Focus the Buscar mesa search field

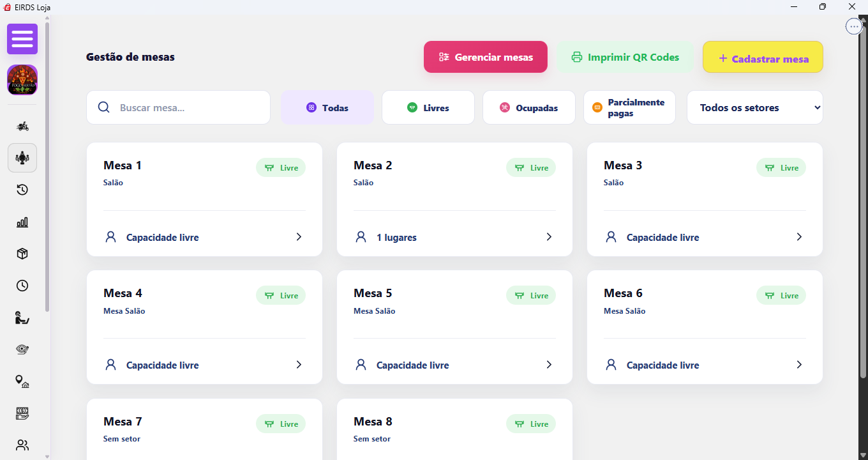(x=179, y=107)
